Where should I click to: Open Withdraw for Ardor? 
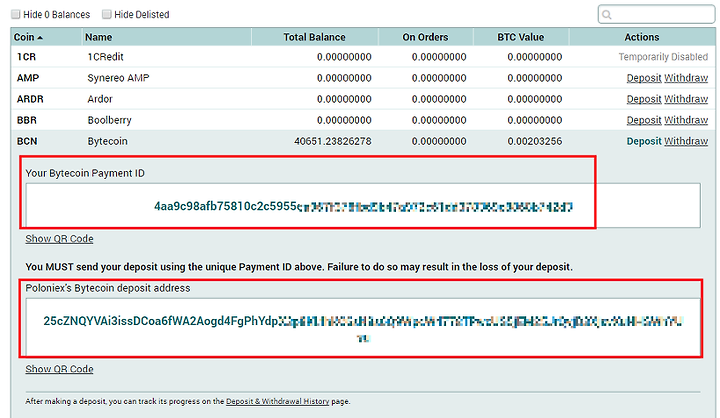tap(686, 99)
